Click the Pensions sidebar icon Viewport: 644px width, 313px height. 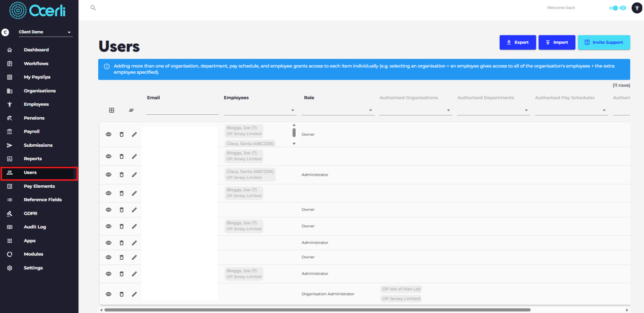[10, 118]
